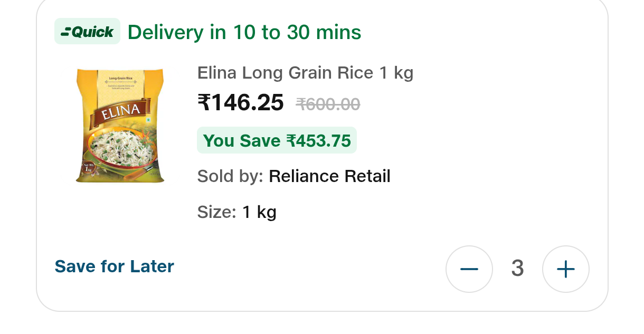644x334 pixels.
Task: Click Delivery in 10 to 30 mins text
Action: [x=244, y=32]
